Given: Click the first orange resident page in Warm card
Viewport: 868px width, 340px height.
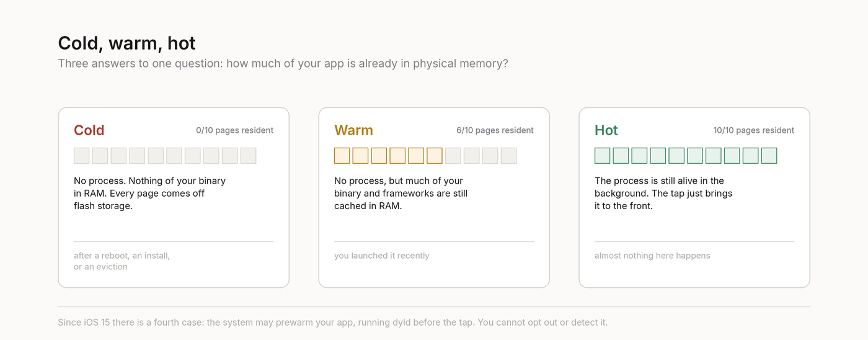Looking at the screenshot, I should (x=342, y=156).
